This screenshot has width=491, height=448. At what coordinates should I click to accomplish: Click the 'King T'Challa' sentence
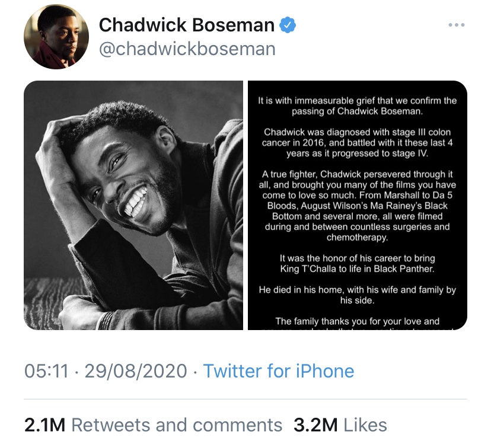coord(358,264)
